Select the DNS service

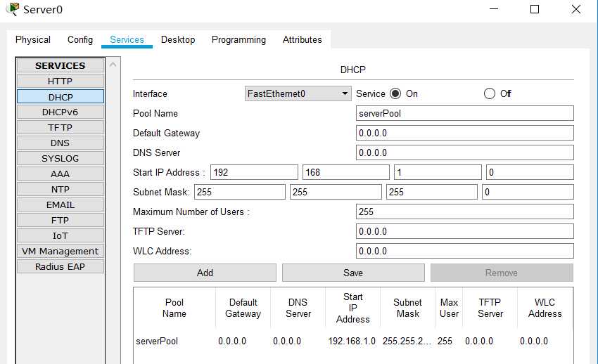point(61,143)
